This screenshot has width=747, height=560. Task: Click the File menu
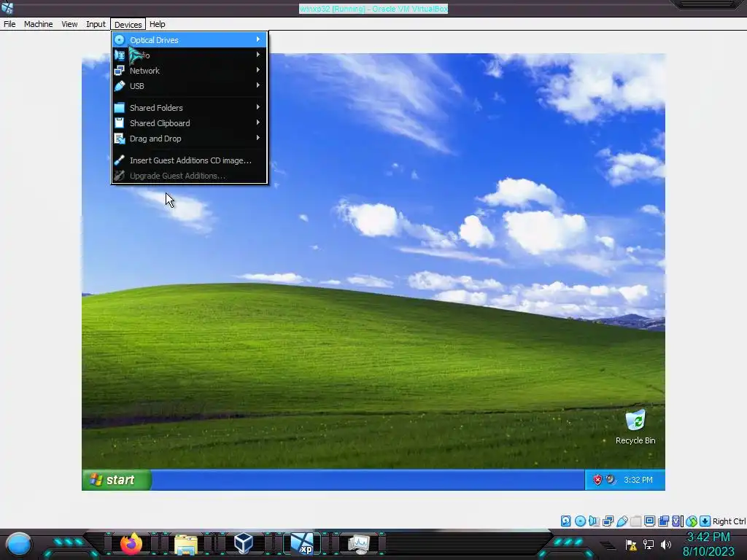[x=9, y=24]
